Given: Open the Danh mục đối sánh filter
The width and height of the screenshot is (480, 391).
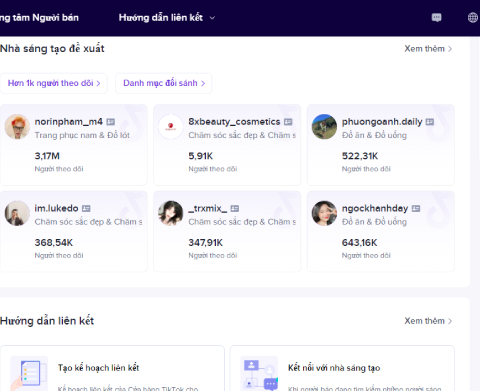Looking at the screenshot, I should click(164, 83).
